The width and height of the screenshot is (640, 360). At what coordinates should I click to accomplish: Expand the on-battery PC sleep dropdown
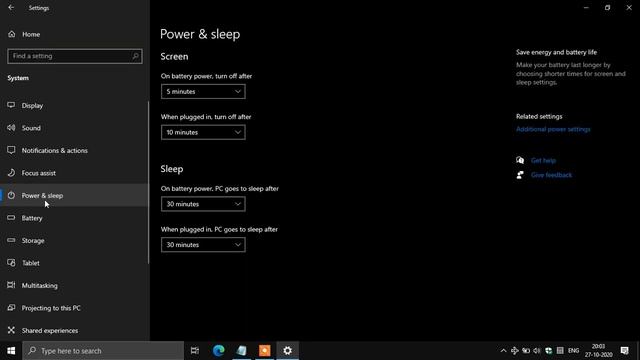coord(203,204)
